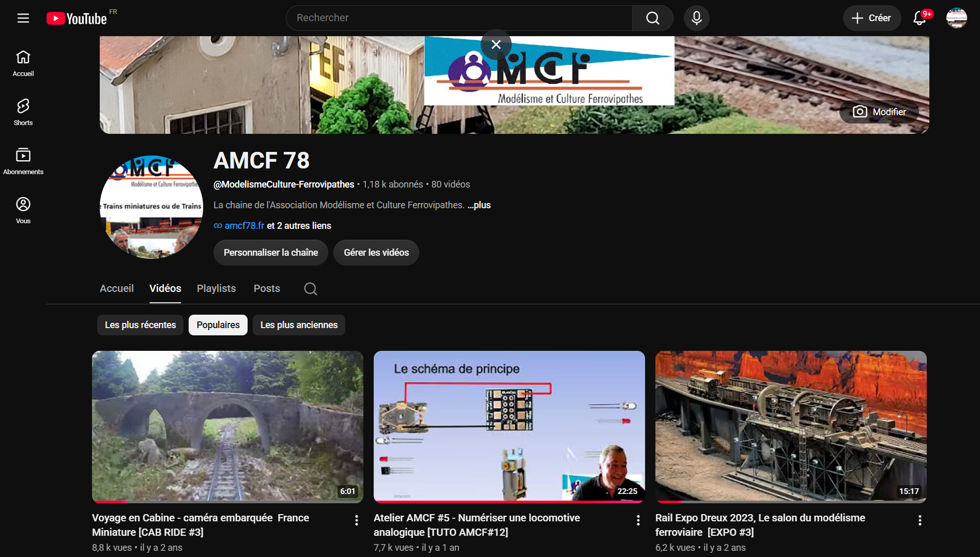
Task: Click Modifier banner button
Action: (879, 112)
